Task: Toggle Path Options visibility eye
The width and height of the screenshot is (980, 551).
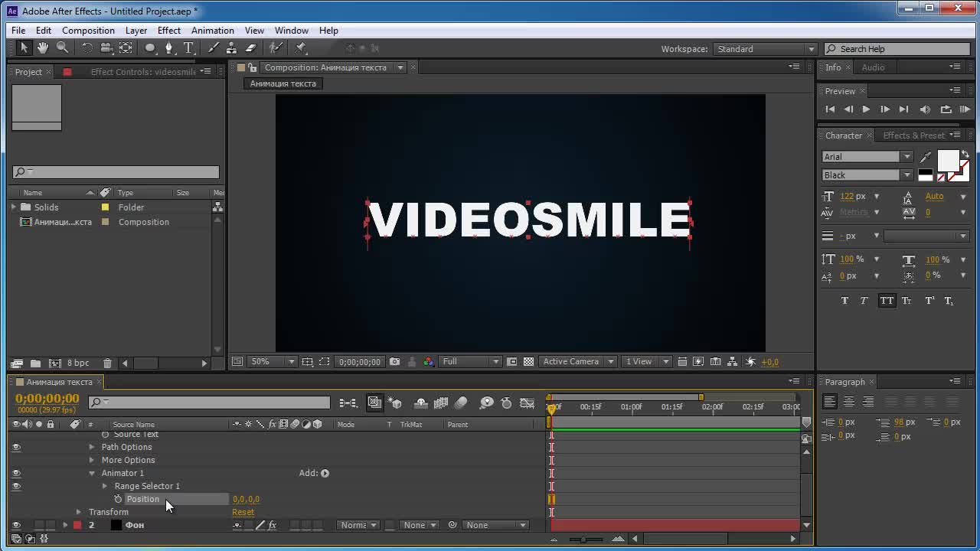Action: pos(16,447)
